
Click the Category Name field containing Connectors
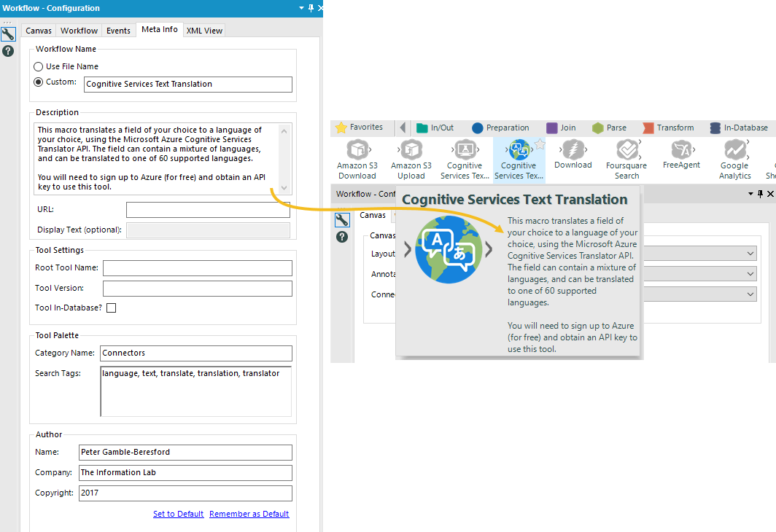pyautogui.click(x=196, y=353)
